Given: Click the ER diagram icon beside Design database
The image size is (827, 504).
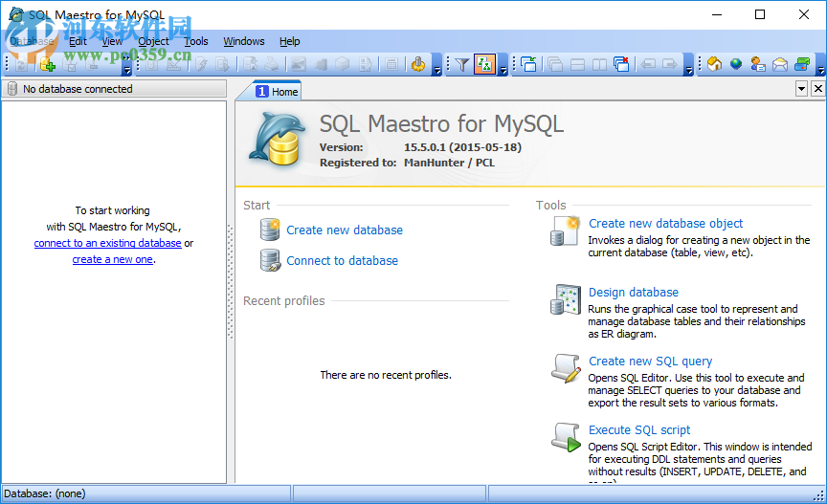Looking at the screenshot, I should click(566, 299).
